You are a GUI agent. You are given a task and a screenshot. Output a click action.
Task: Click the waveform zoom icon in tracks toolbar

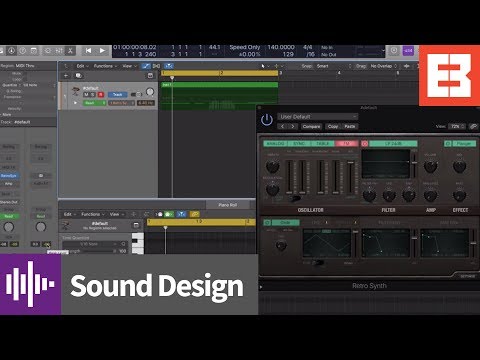tap(407, 66)
